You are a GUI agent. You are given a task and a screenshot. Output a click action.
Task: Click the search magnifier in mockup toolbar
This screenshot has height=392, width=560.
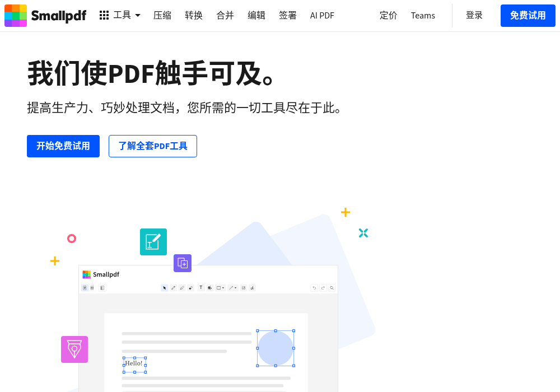tap(332, 288)
